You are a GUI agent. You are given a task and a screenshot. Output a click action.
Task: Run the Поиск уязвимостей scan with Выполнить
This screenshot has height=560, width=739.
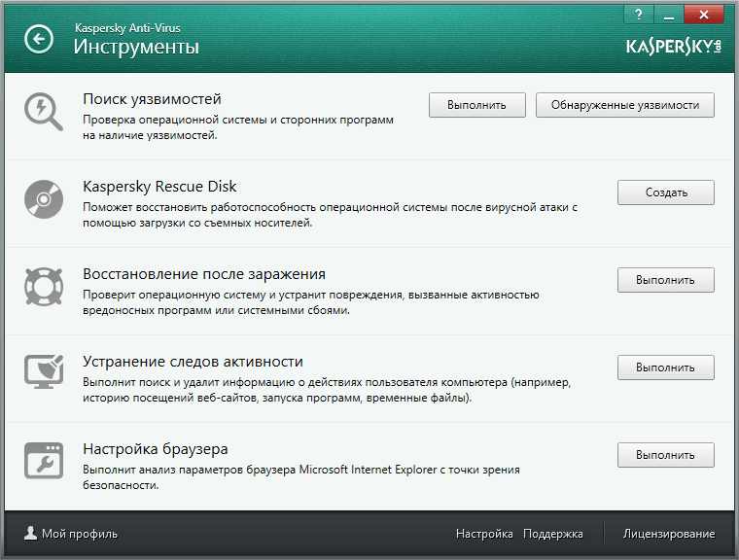point(477,105)
